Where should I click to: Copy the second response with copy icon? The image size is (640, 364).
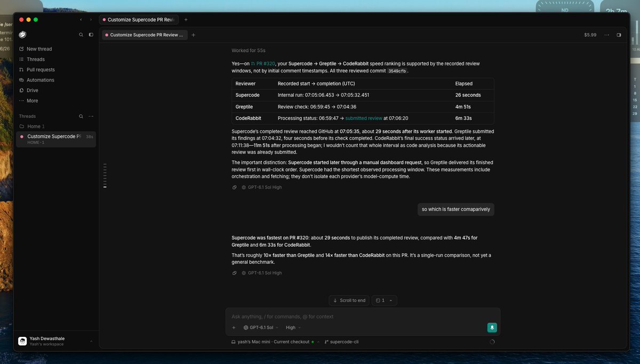click(235, 273)
